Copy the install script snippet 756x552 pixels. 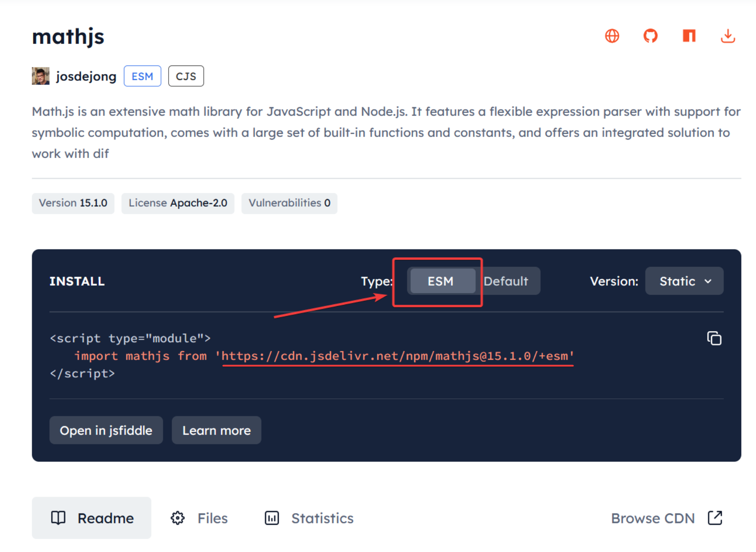coord(714,338)
